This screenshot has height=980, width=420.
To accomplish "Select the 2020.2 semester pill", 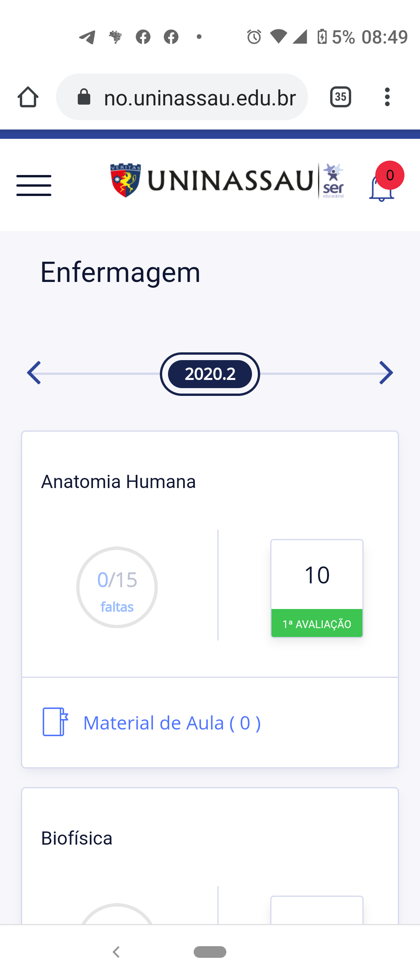I will (210, 374).
